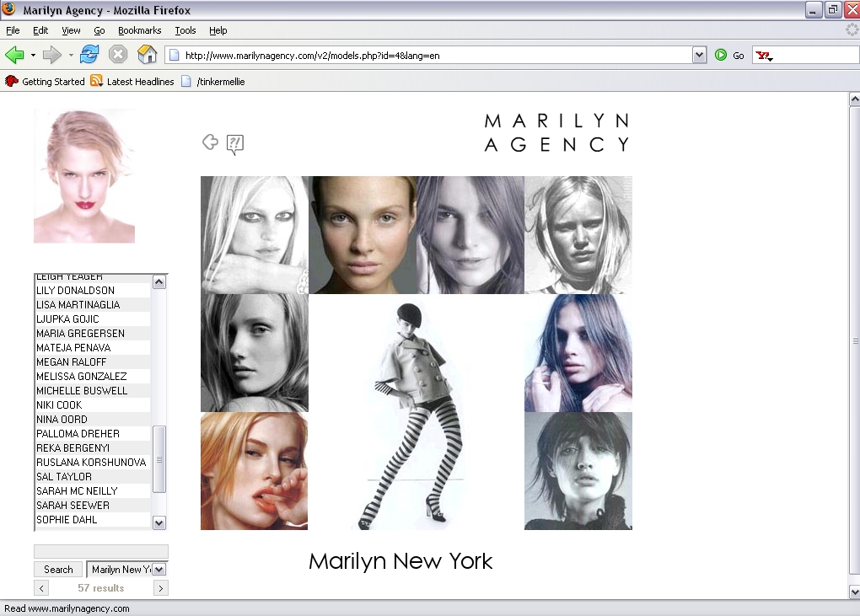The image size is (860, 616).
Task: Click the Yahoo search input box
Action: [816, 56]
